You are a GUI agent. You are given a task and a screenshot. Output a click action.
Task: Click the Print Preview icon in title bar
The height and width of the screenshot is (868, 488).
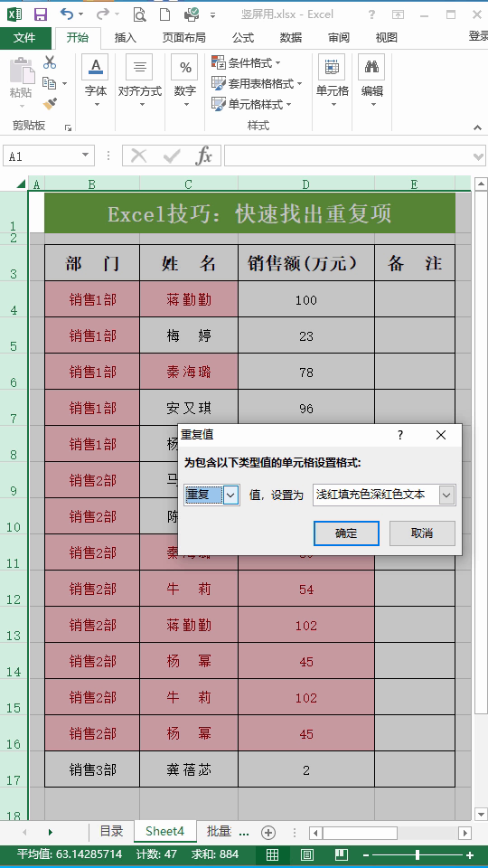(x=140, y=14)
